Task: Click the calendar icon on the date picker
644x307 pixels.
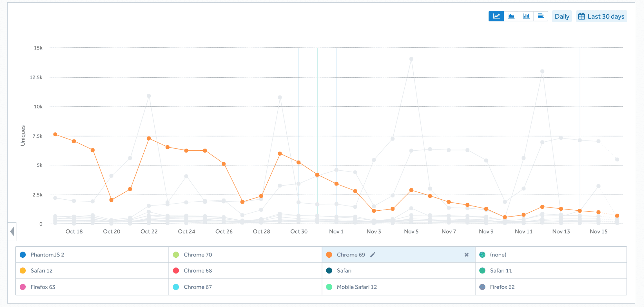Action: click(582, 16)
